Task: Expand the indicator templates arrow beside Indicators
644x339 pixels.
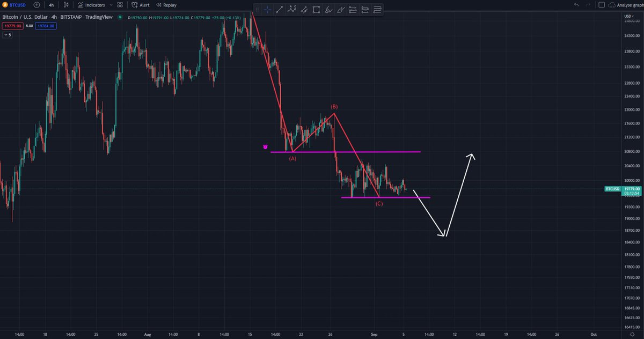Action: click(x=111, y=5)
